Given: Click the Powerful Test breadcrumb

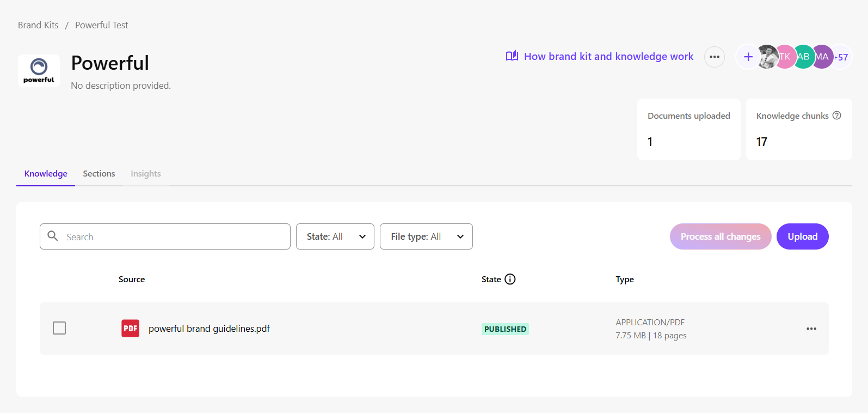Looking at the screenshot, I should (102, 25).
